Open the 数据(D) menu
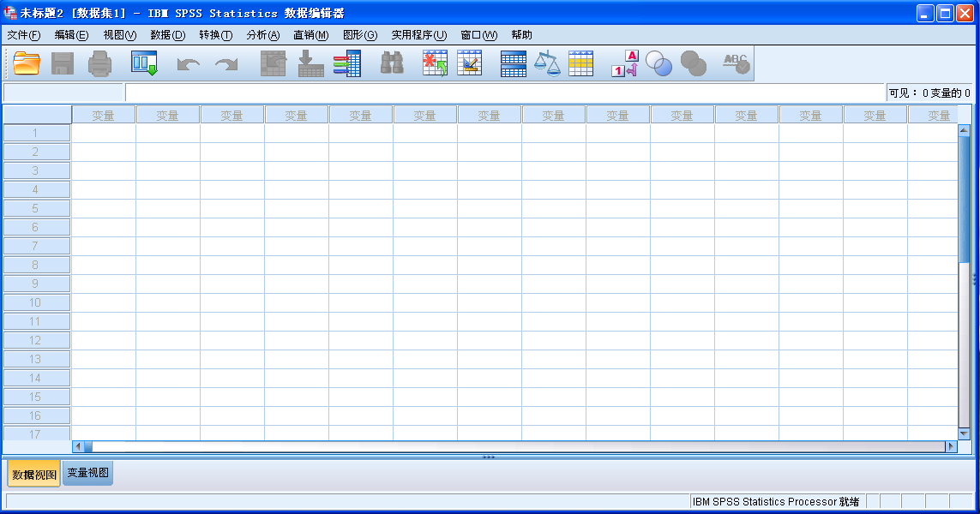Viewport: 980px width, 514px height. (x=167, y=35)
